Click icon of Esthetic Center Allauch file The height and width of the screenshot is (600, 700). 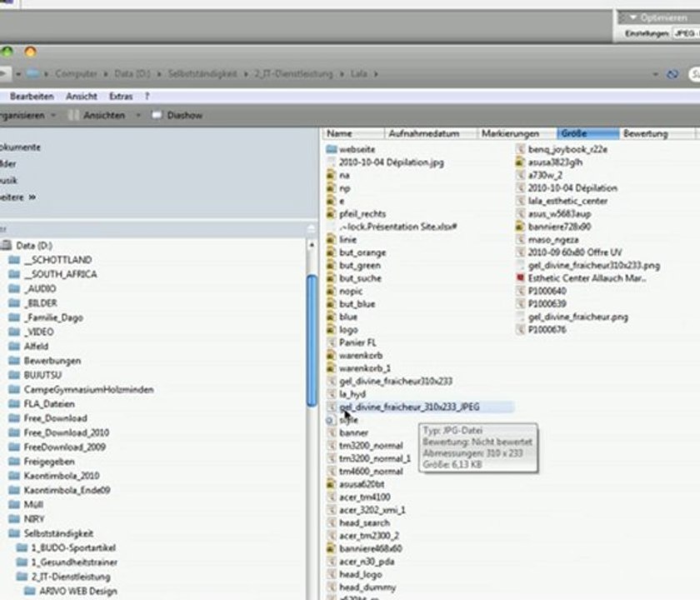[x=520, y=277]
